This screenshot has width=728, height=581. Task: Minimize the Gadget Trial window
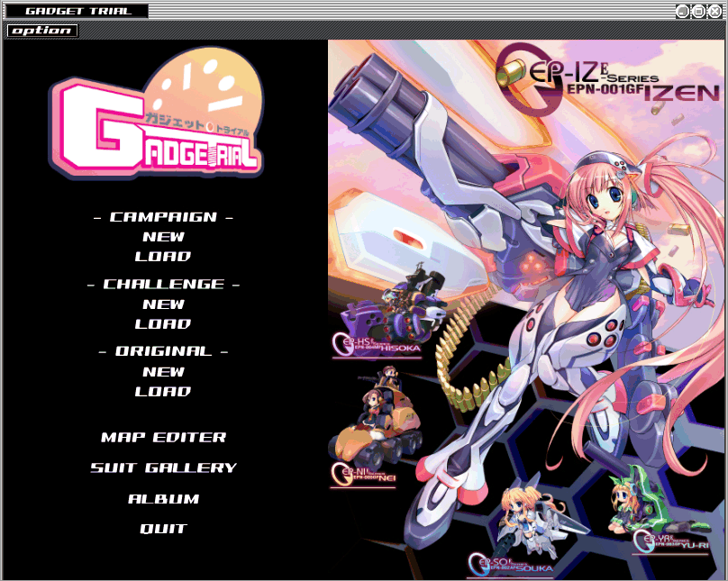(683, 11)
